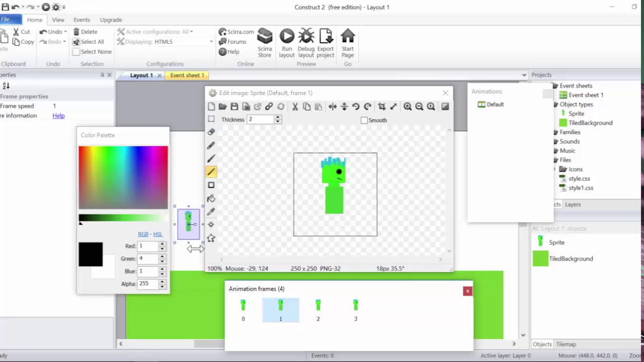Select the Rectangle shape tool
Image resolution: width=644 pixels, height=362 pixels.
coord(211,185)
